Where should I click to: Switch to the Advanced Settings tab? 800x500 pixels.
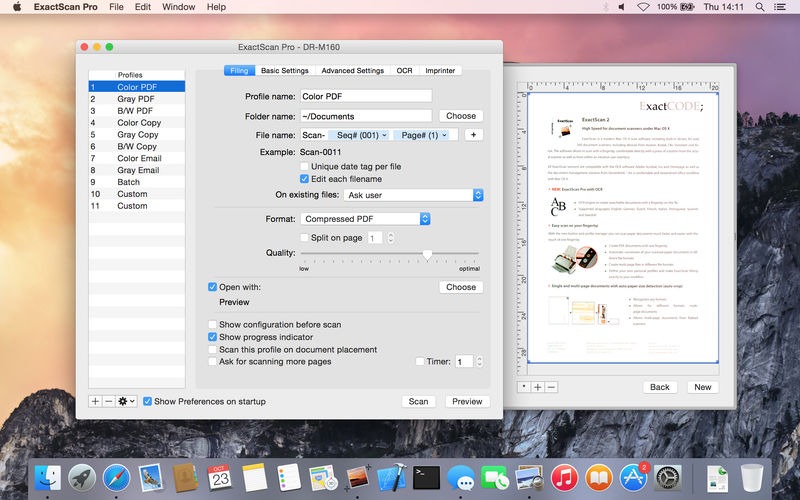(x=352, y=71)
